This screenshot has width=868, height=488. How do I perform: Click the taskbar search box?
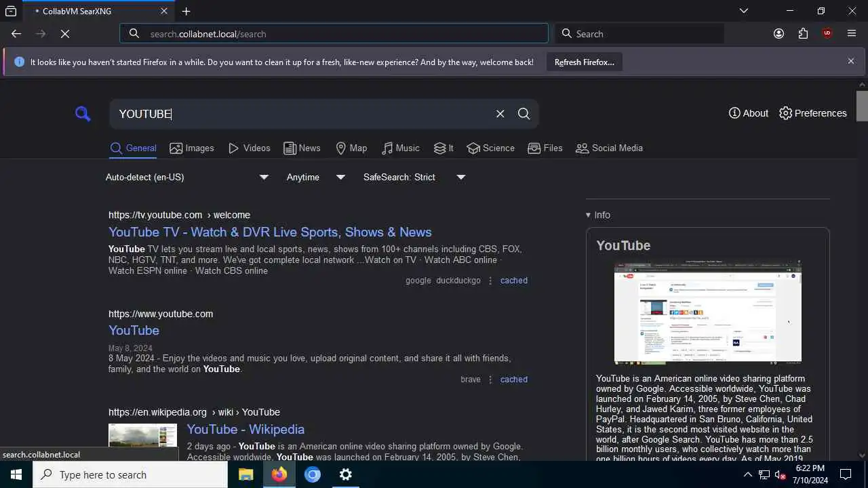130,474
